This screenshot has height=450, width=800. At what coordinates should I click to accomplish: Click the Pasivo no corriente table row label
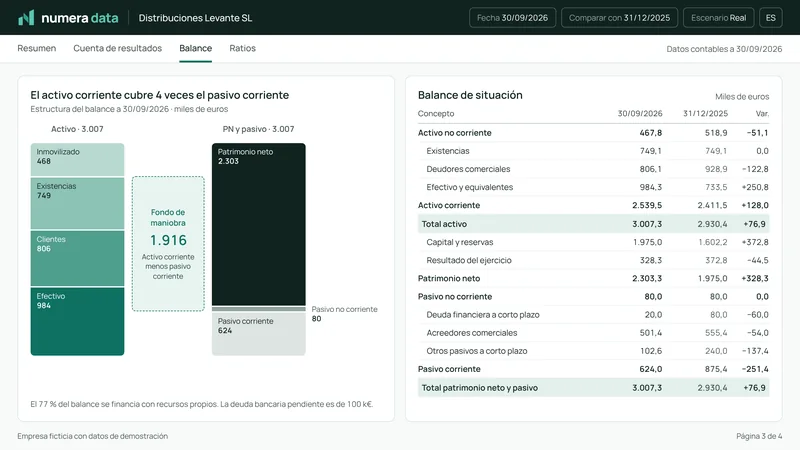455,296
